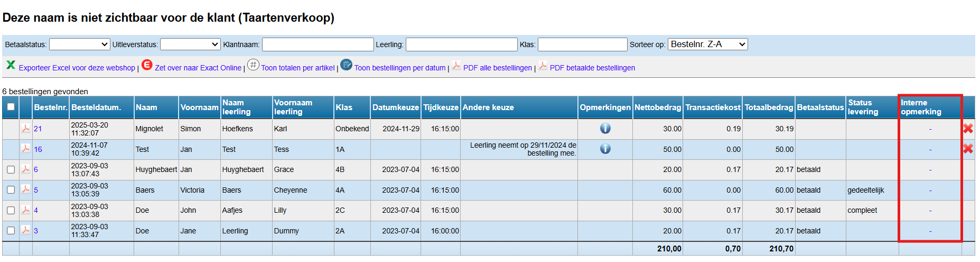Viewport: 980px width, 262px height.
Task: Click 'betaald' status for order 3
Action: point(808,231)
